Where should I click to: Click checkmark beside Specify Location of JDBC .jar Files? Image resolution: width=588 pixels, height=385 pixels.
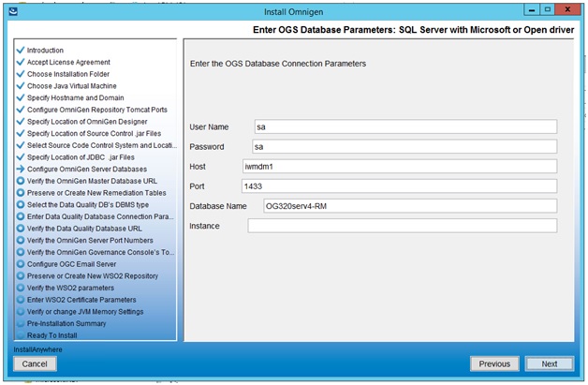pos(21,156)
